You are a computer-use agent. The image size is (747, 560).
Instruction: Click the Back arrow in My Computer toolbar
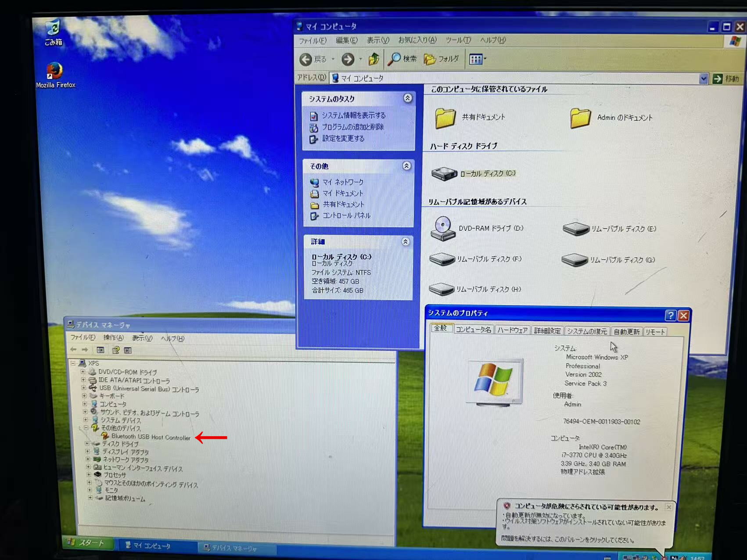pos(306,59)
